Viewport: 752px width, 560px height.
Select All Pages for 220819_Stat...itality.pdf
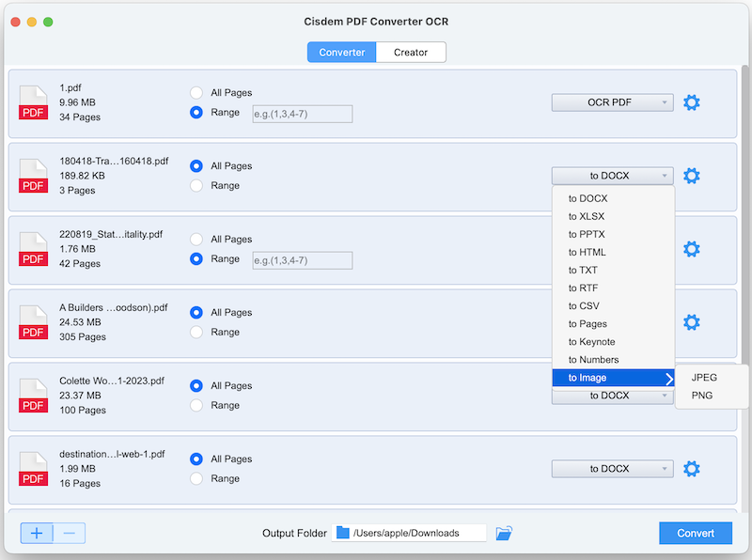pyautogui.click(x=196, y=239)
